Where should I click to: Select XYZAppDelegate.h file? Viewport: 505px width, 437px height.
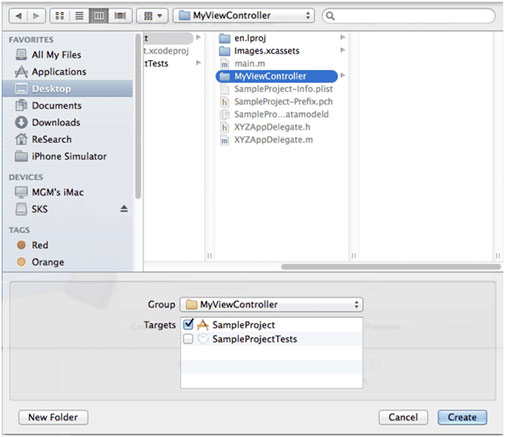277,127
